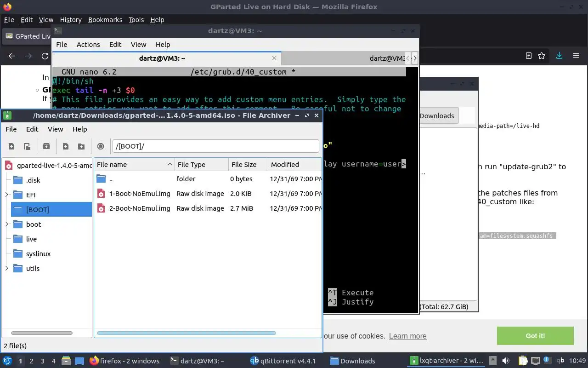Click the removable media eject tray icon
The height and width of the screenshot is (368, 588).
coord(493,361)
